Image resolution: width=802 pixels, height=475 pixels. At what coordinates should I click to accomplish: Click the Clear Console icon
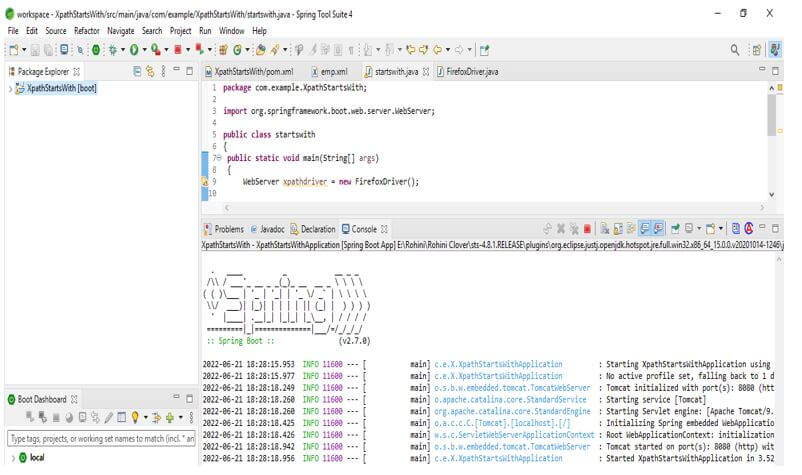(x=604, y=229)
